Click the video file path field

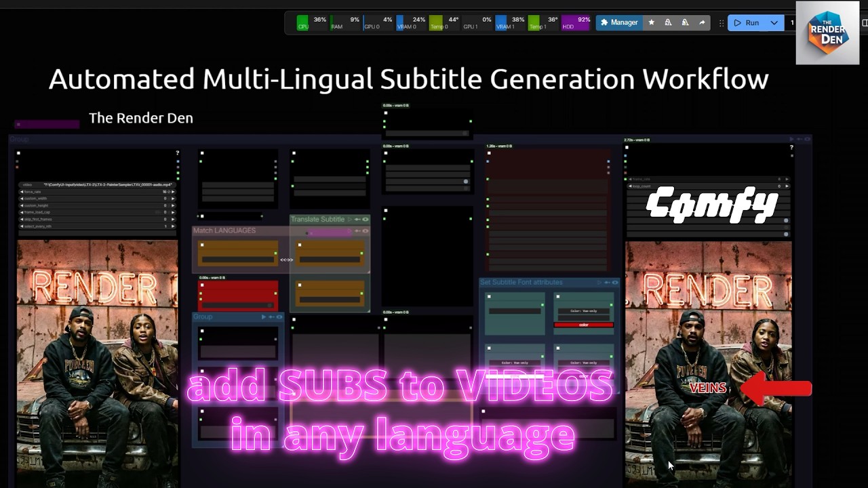(97, 184)
